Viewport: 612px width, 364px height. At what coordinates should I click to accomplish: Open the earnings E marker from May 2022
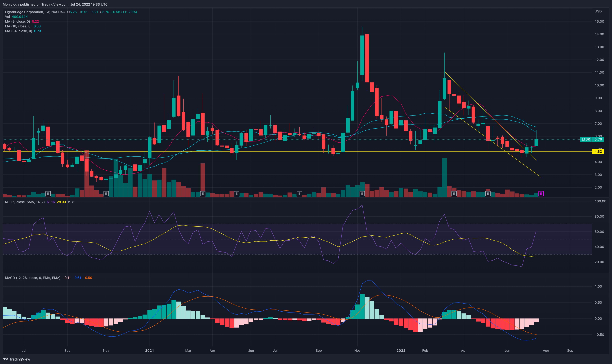click(x=488, y=194)
